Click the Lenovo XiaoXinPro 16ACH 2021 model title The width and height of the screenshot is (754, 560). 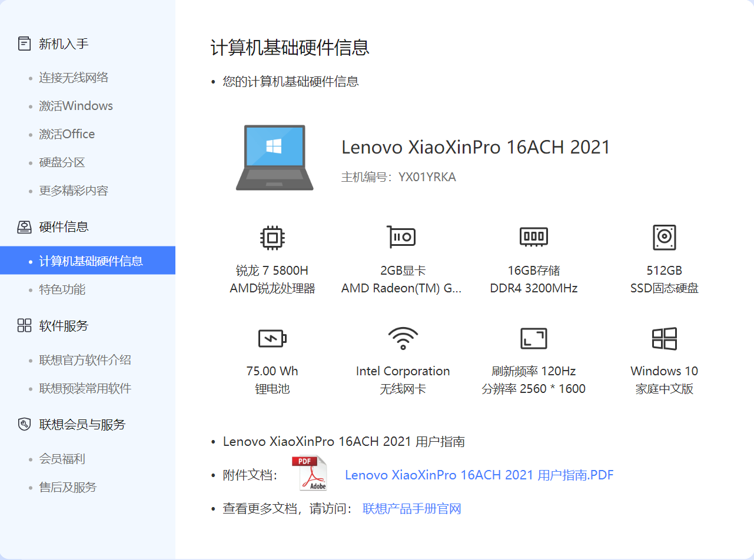click(476, 147)
